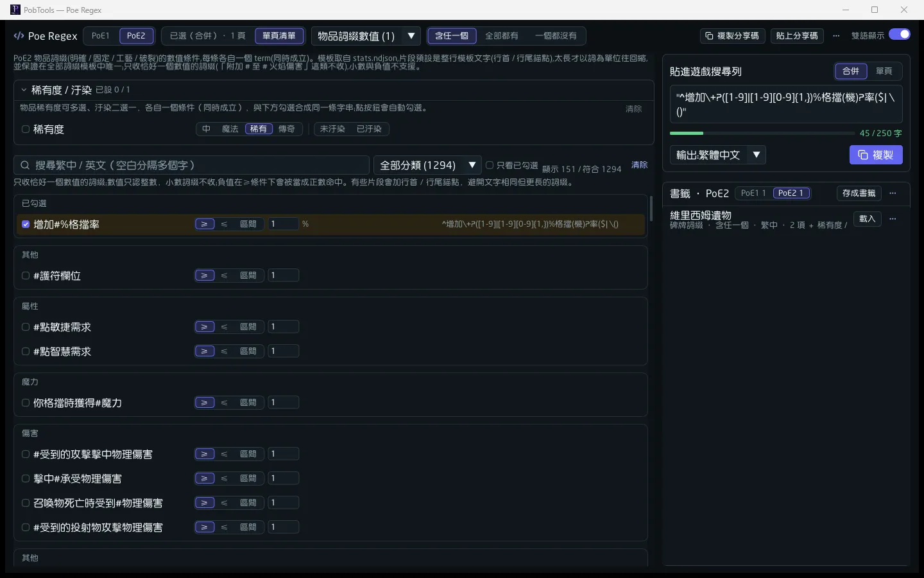Use ≤ operator for #受到的投射物攻擊物理傷害
924x578 pixels.
224,527
